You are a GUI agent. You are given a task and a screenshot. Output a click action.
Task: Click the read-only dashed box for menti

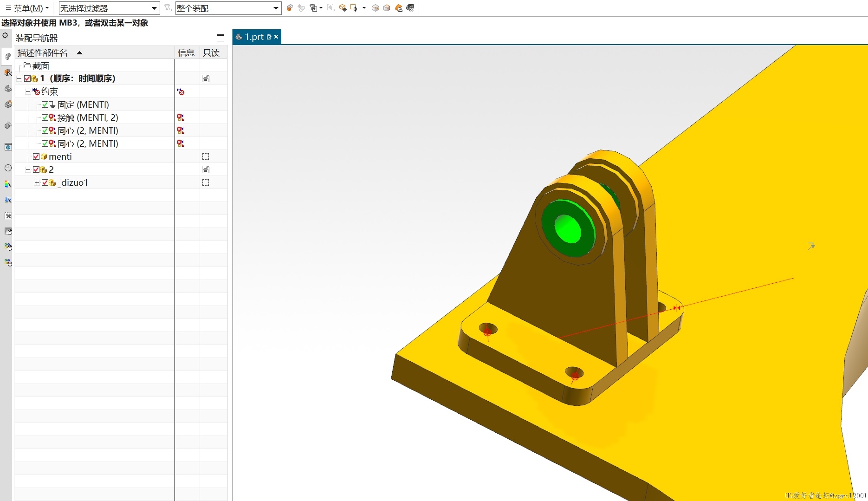tap(206, 156)
